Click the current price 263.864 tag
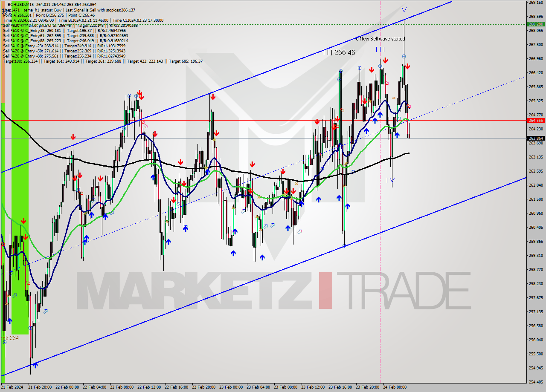The image size is (546, 392). [x=536, y=138]
